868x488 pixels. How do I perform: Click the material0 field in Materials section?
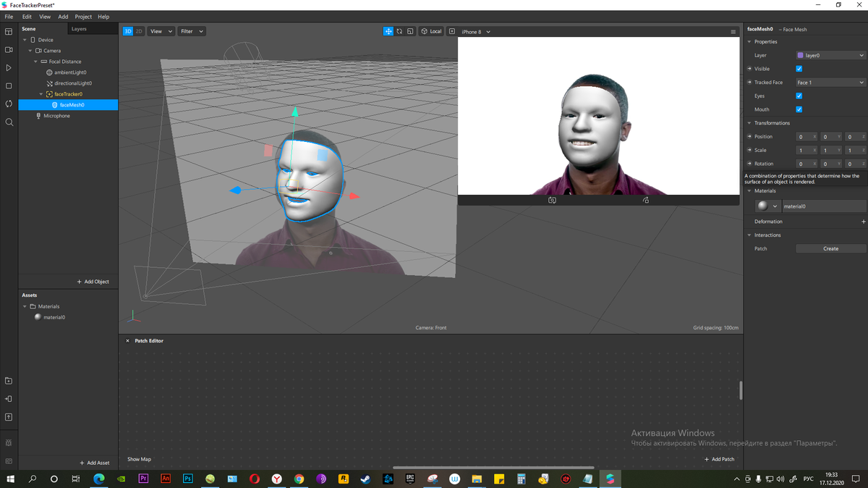[824, 206]
